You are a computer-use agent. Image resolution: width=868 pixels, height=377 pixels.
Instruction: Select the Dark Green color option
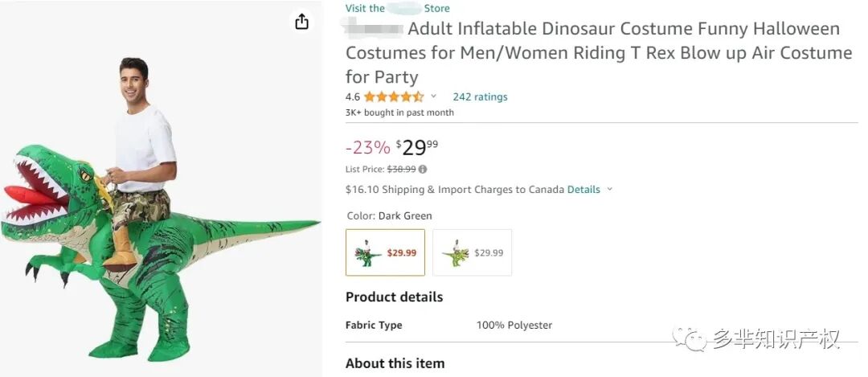[x=385, y=252]
